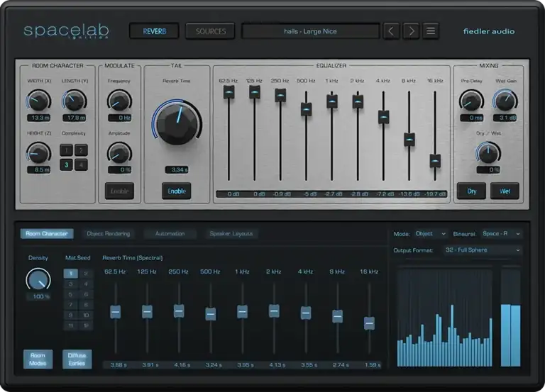
Task: Click the Length value field 17.8 m
Action: (x=74, y=118)
